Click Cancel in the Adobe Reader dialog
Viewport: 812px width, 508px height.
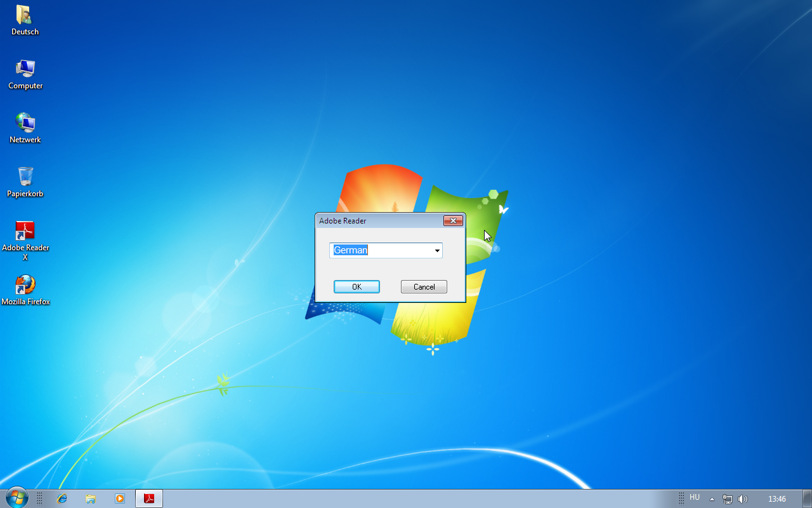coord(424,287)
